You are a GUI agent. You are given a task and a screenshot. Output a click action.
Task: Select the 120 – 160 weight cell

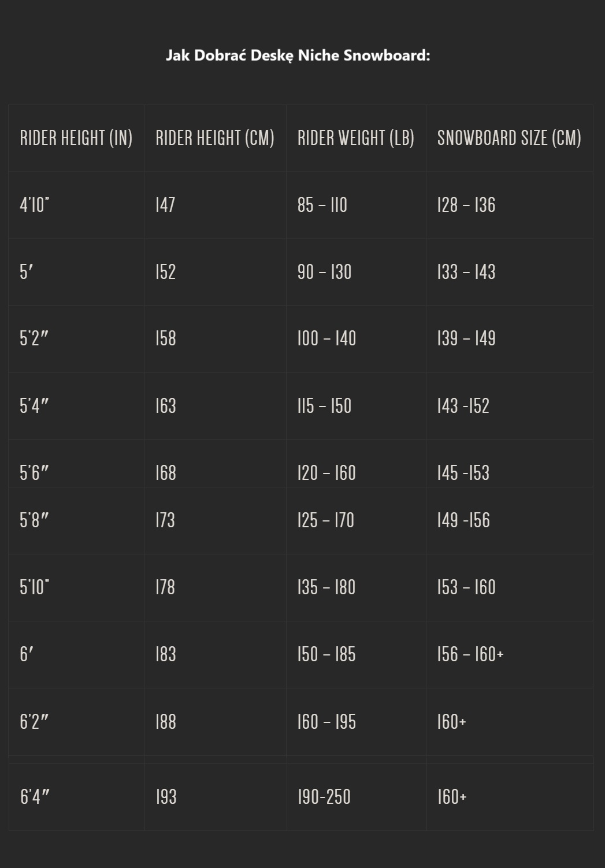pyautogui.click(x=326, y=473)
